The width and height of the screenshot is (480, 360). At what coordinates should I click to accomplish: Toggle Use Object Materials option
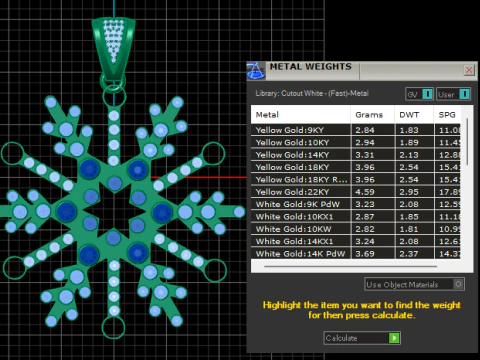coord(414,284)
